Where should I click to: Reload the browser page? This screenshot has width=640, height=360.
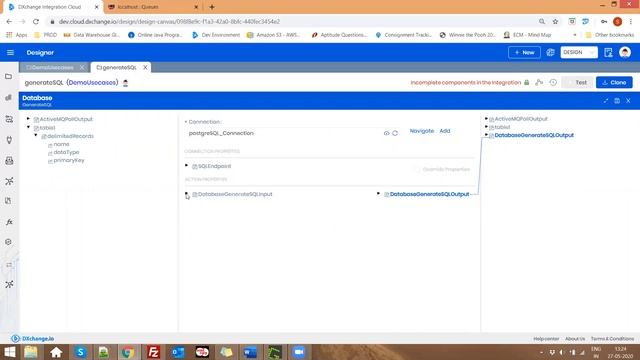(36, 22)
